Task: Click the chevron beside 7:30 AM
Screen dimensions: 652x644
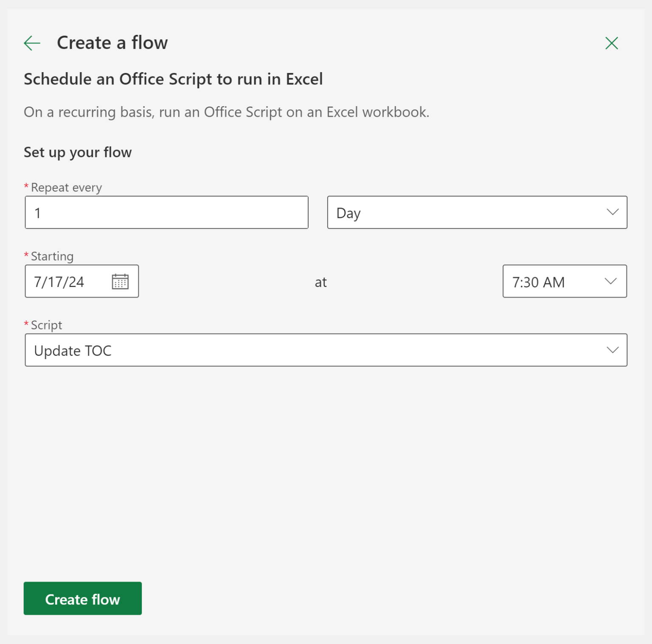Action: coord(610,281)
